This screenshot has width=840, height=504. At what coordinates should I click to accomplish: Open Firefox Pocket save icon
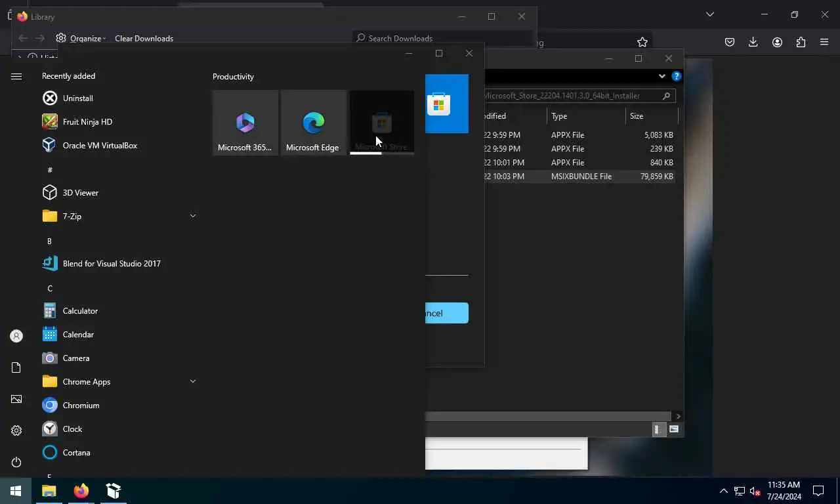730,42
